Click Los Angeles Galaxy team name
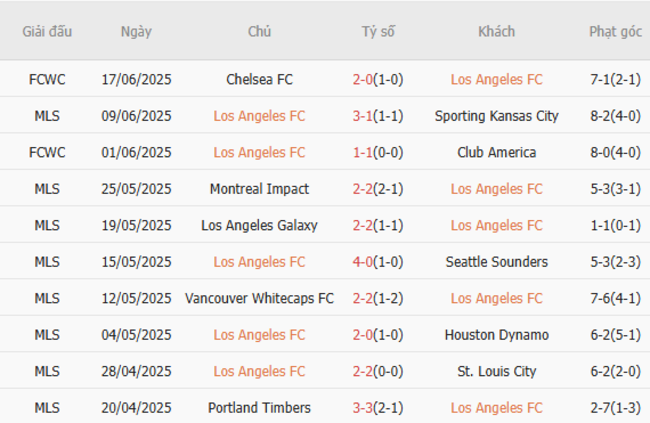The image size is (650, 423). pyautogui.click(x=259, y=225)
